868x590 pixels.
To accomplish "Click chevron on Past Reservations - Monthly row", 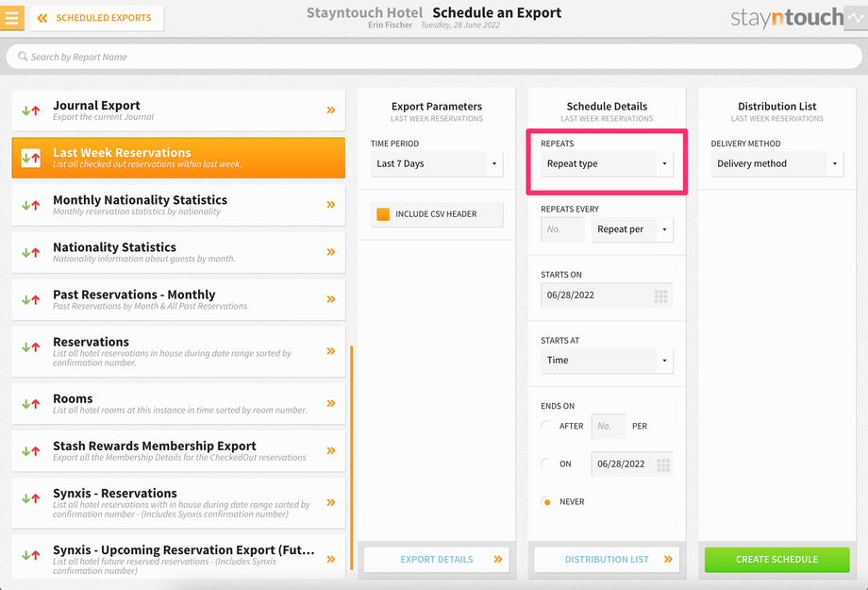I will 331,299.
